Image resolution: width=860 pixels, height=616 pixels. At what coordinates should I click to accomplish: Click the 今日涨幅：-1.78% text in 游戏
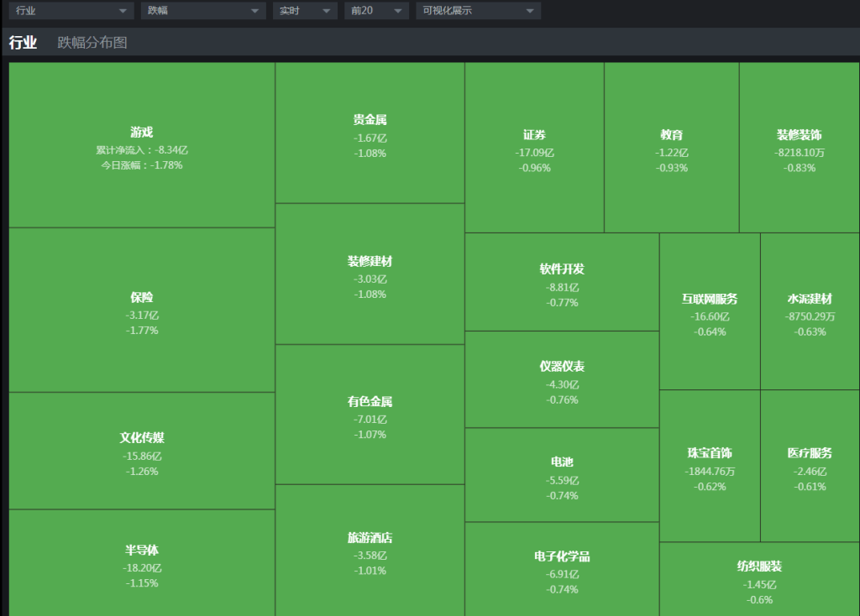pos(141,165)
